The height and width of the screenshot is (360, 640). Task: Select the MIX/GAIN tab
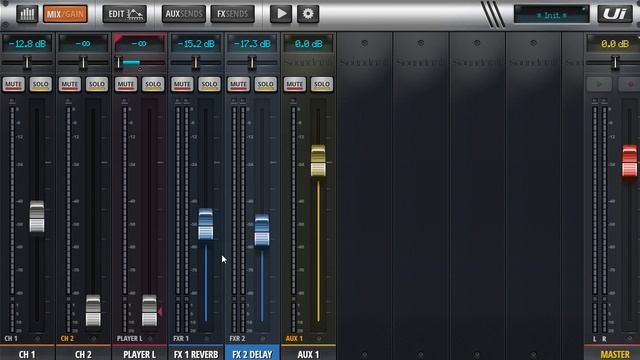[x=65, y=14]
